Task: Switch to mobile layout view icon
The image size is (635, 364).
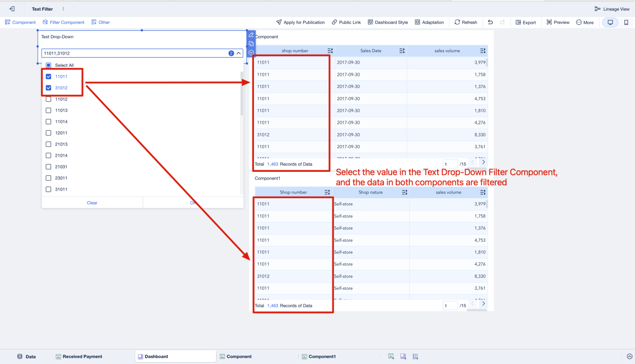Action: point(626,22)
